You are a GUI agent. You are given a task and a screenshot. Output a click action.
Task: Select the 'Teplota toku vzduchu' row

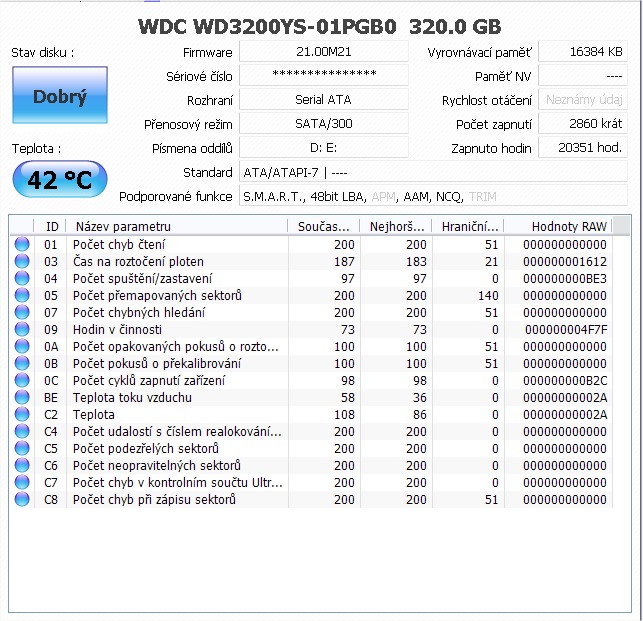pyautogui.click(x=311, y=397)
